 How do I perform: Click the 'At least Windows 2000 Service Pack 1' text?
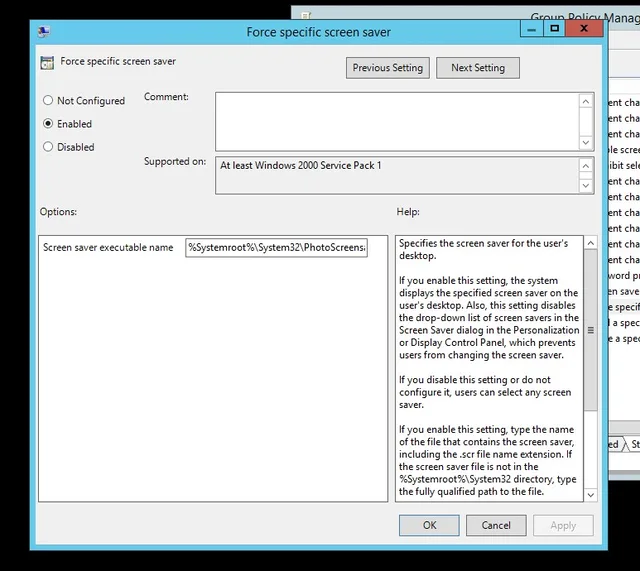(300, 165)
